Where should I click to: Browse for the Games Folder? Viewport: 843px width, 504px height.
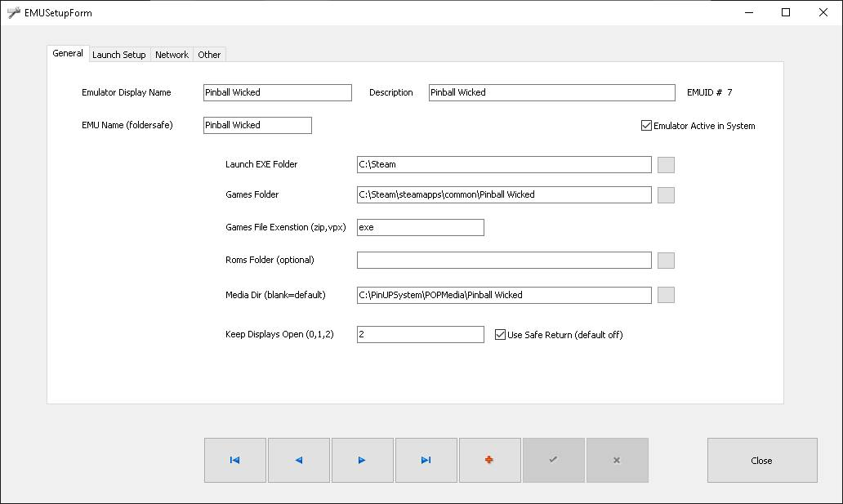point(666,194)
